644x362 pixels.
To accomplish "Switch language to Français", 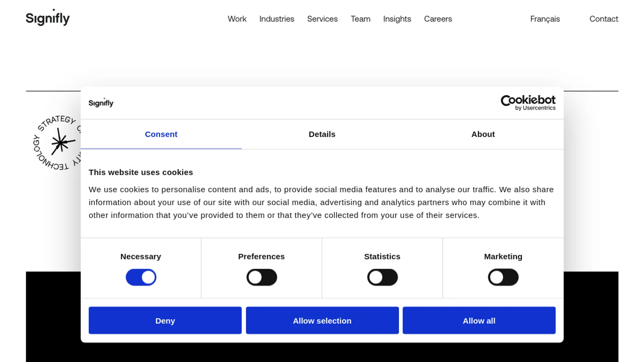I will tap(545, 19).
